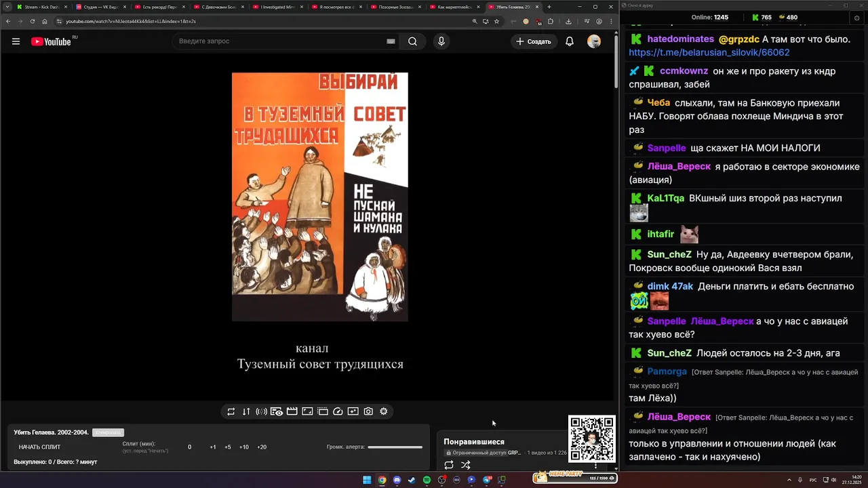Click the hatedominates username in chat
This screenshot has height=488, width=868.
pos(680,39)
